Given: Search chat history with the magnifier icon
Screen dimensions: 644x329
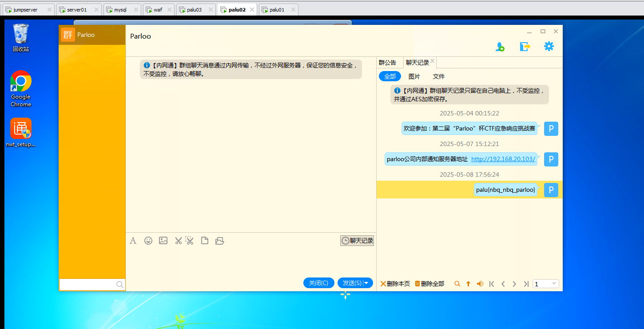Looking at the screenshot, I should [457, 283].
